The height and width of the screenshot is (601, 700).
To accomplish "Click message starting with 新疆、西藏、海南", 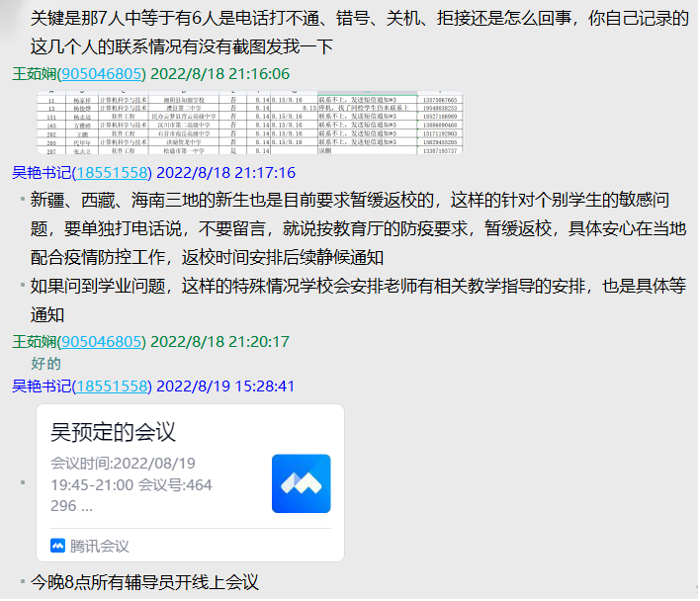I will (358, 227).
